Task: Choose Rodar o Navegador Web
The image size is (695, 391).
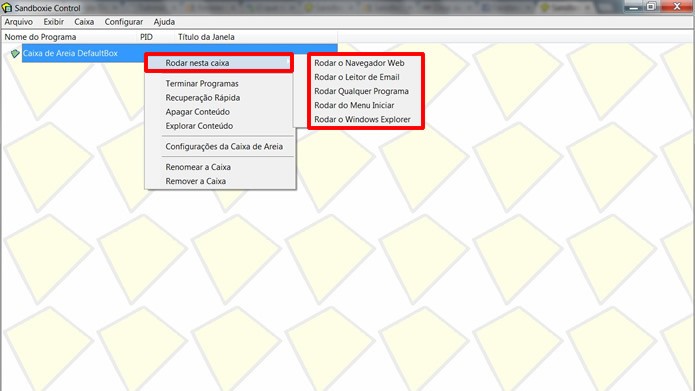Action: (359, 63)
